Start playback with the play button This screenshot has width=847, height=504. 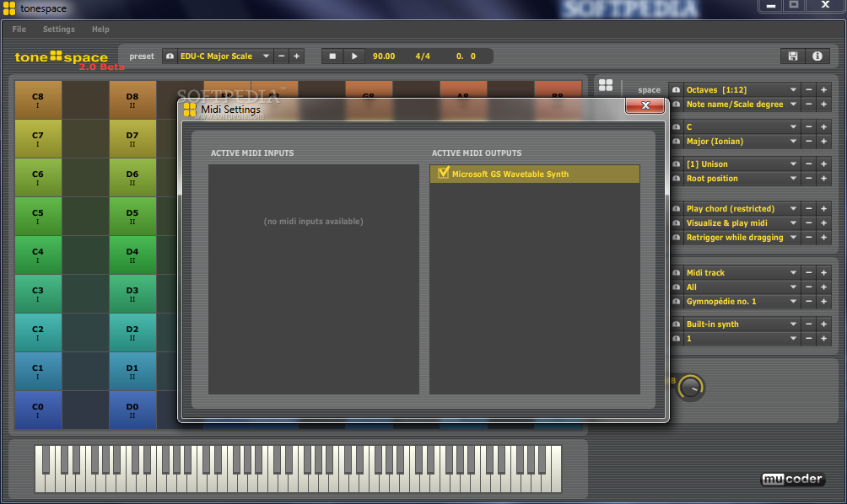354,56
